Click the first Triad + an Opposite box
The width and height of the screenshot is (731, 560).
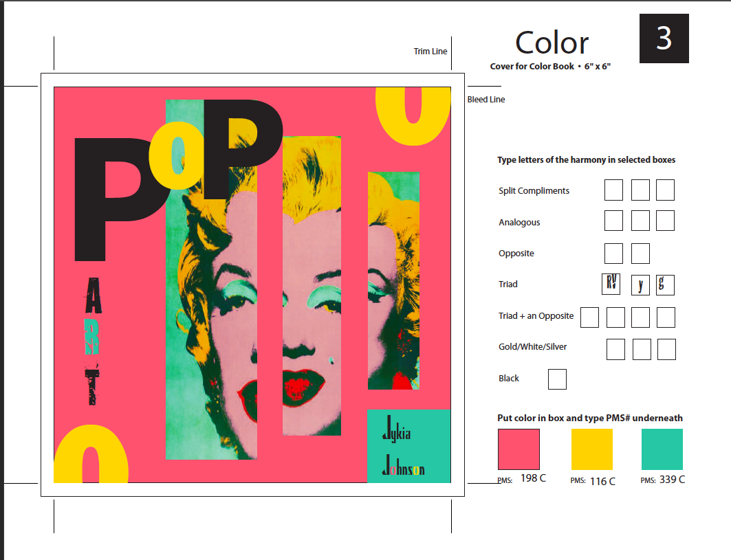coord(589,317)
